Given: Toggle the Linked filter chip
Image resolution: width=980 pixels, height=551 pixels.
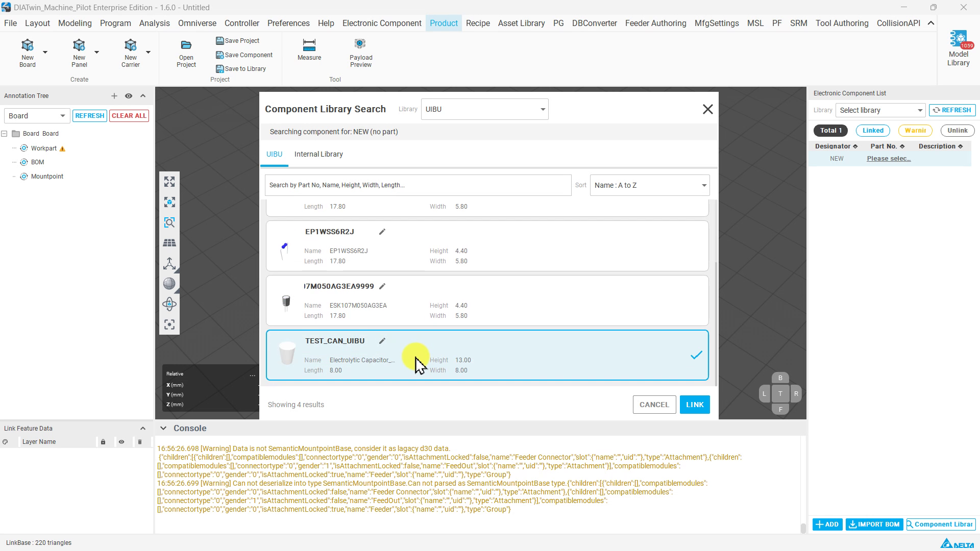Looking at the screenshot, I should pos(873,131).
